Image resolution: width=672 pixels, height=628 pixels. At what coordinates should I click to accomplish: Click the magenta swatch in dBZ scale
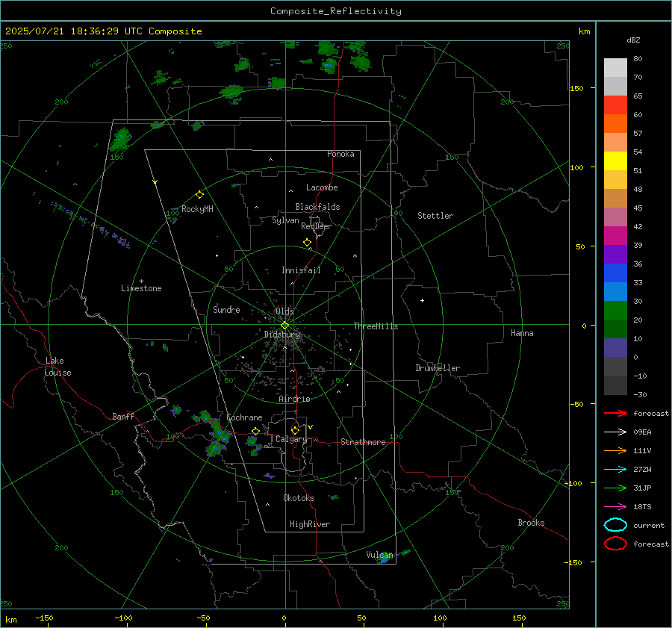[615, 235]
